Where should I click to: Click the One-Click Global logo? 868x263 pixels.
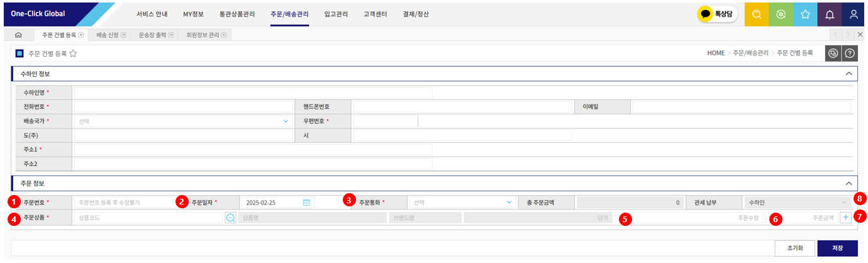[x=38, y=14]
